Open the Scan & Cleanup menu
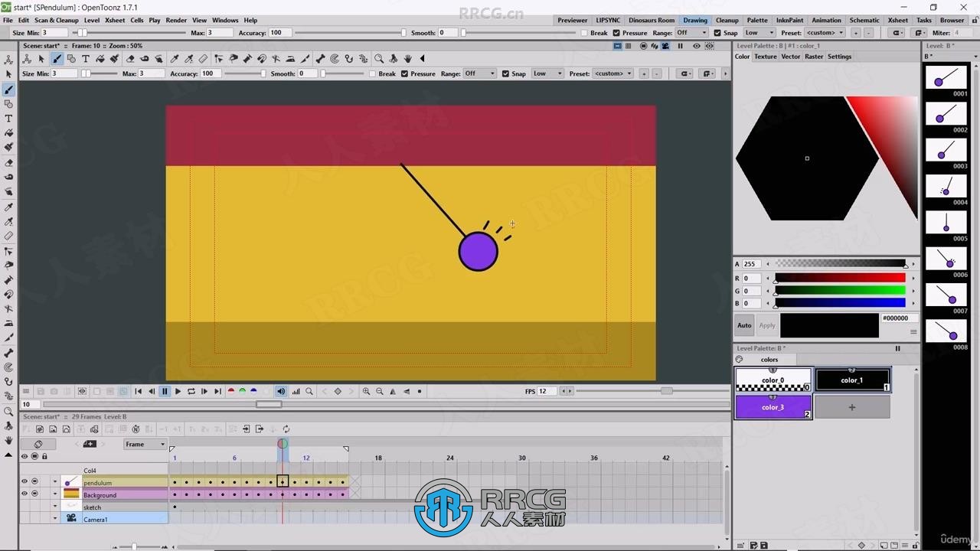This screenshot has height=551, width=980. click(56, 20)
